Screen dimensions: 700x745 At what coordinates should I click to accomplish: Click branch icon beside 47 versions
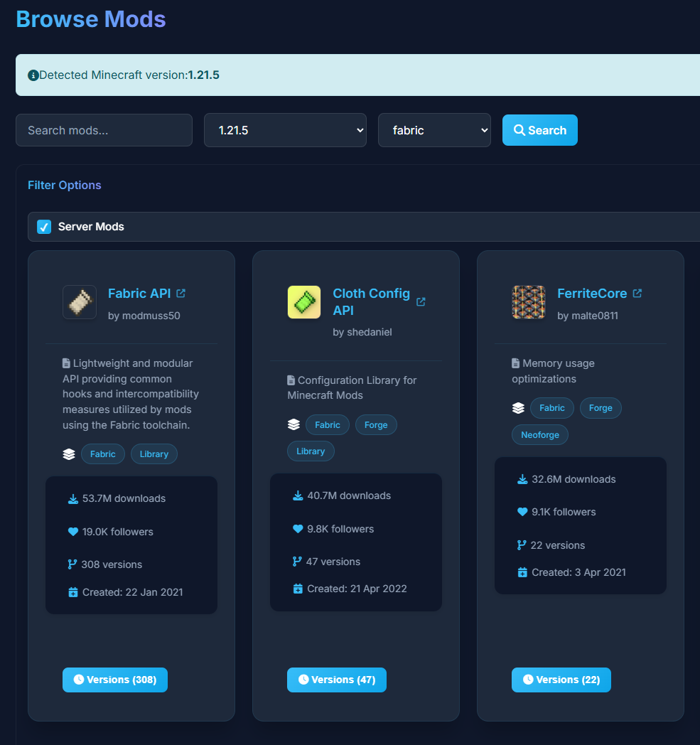(297, 562)
